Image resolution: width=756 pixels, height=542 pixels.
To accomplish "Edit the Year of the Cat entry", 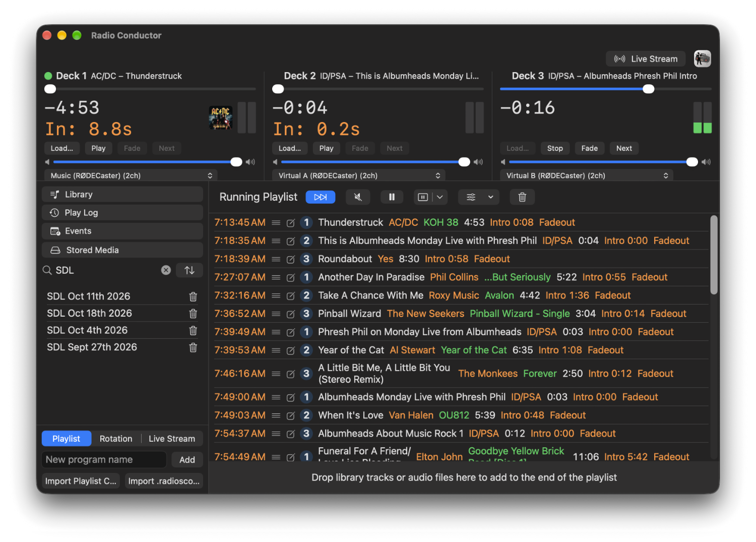I will click(x=291, y=350).
